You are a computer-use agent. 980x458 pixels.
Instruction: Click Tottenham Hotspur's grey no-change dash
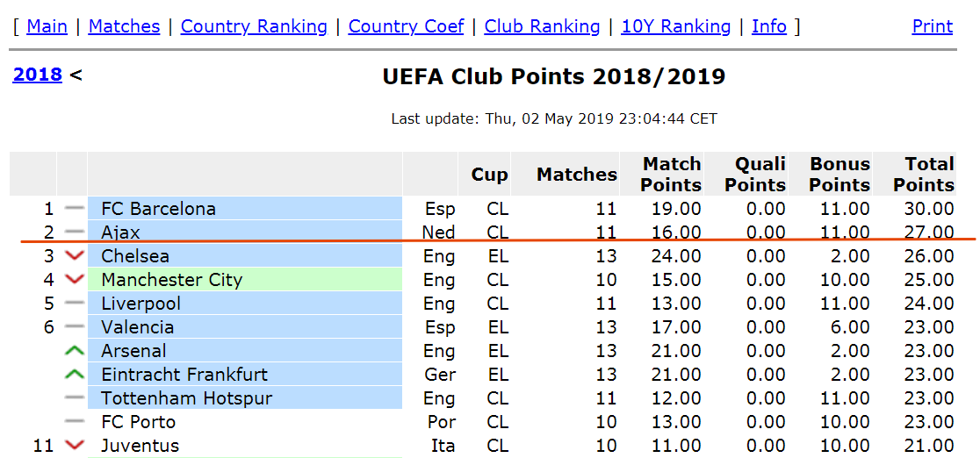75,398
